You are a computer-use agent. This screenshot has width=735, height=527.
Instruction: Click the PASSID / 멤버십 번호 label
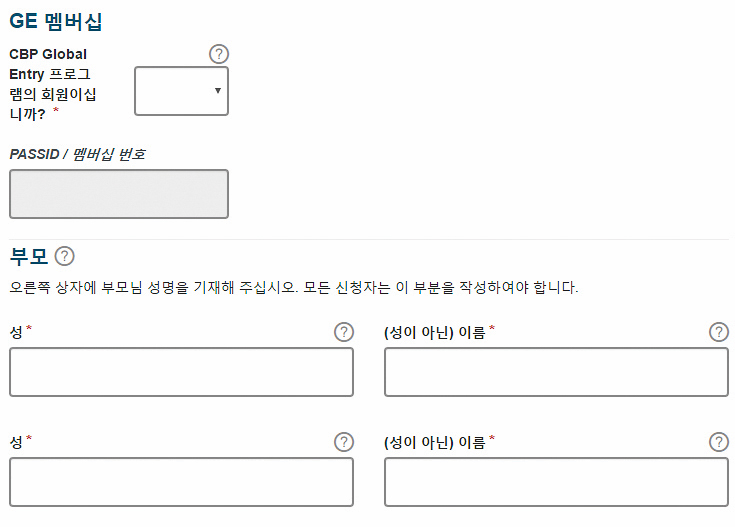click(77, 154)
